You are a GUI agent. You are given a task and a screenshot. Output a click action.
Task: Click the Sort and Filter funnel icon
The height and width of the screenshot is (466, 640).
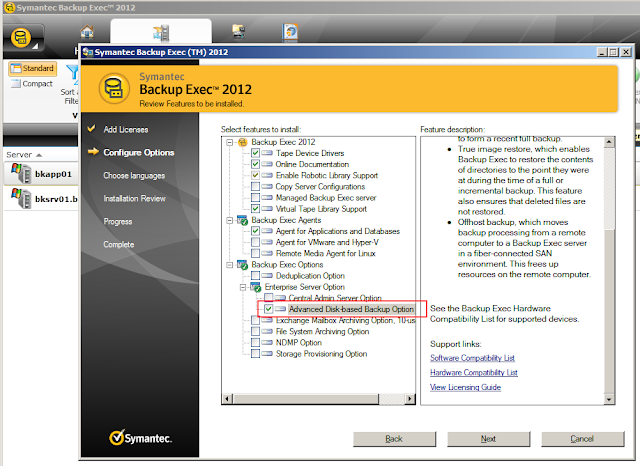[73, 73]
